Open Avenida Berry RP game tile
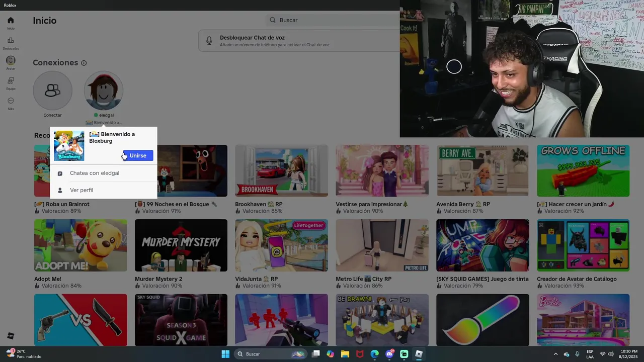644x362 pixels. coord(482,170)
